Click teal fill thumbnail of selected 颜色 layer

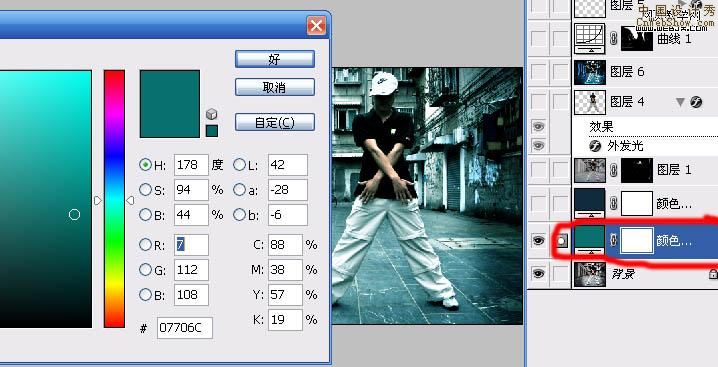pyautogui.click(x=590, y=240)
